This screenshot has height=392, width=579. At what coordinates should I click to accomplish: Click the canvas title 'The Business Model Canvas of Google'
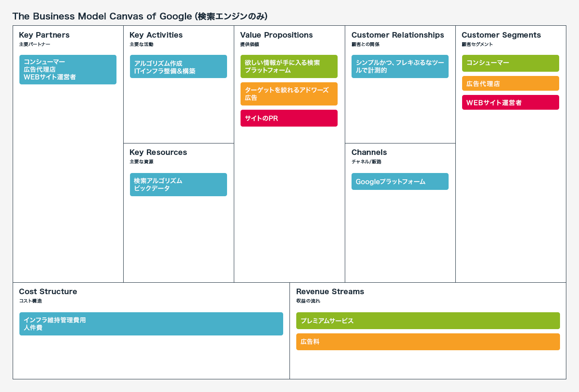(x=140, y=16)
